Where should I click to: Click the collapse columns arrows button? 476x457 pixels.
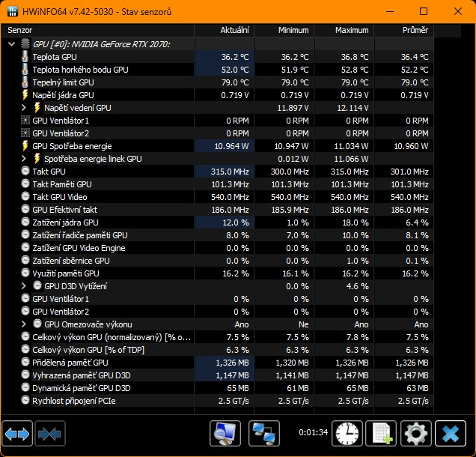coord(50,434)
